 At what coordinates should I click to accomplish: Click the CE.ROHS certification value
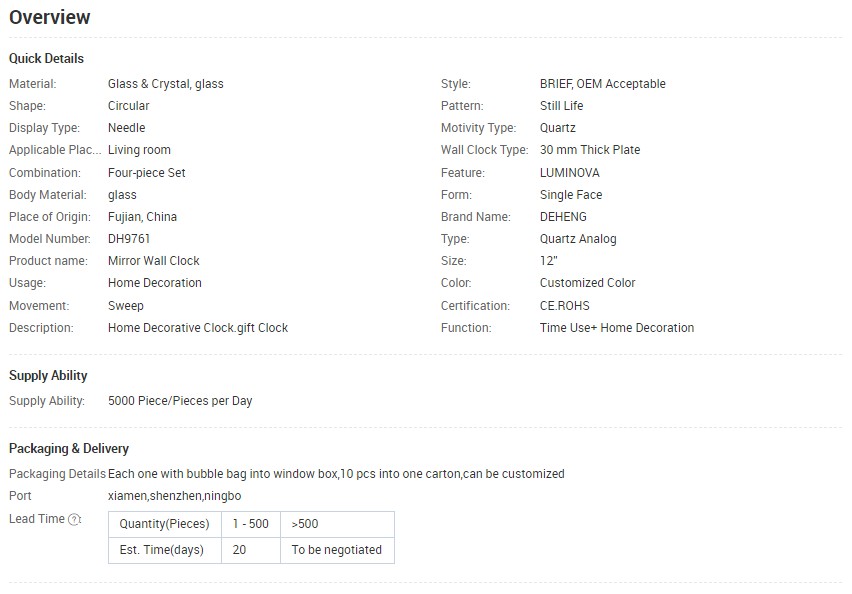565,306
